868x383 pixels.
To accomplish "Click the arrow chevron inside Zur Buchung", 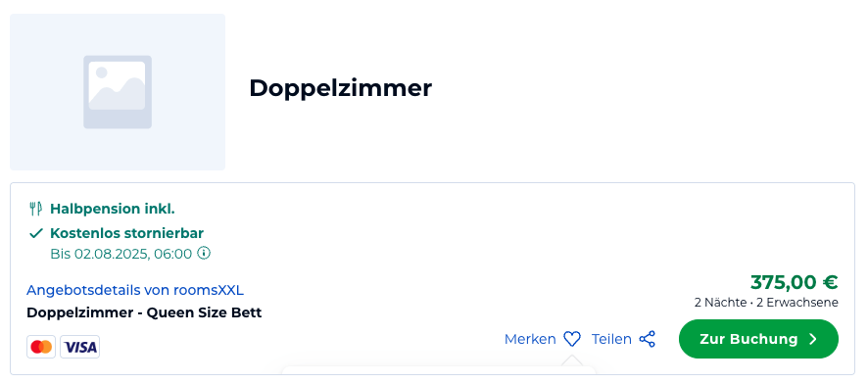I will coord(812,339).
